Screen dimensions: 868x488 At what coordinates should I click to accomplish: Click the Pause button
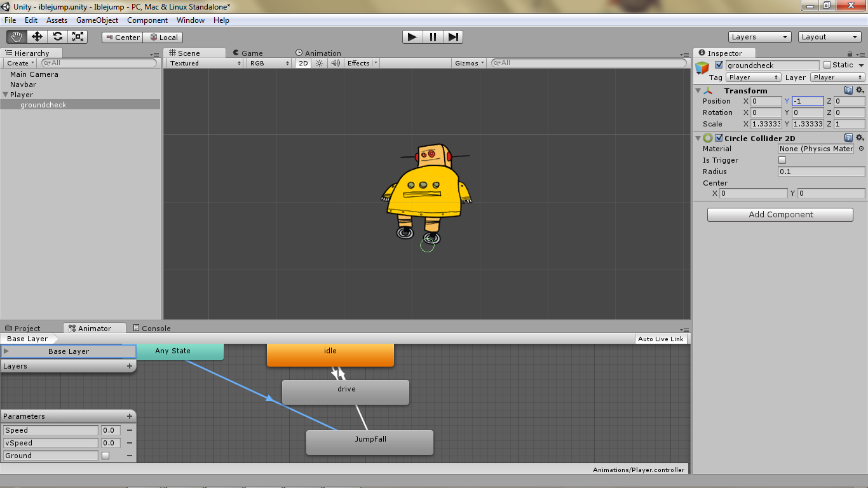tap(433, 37)
